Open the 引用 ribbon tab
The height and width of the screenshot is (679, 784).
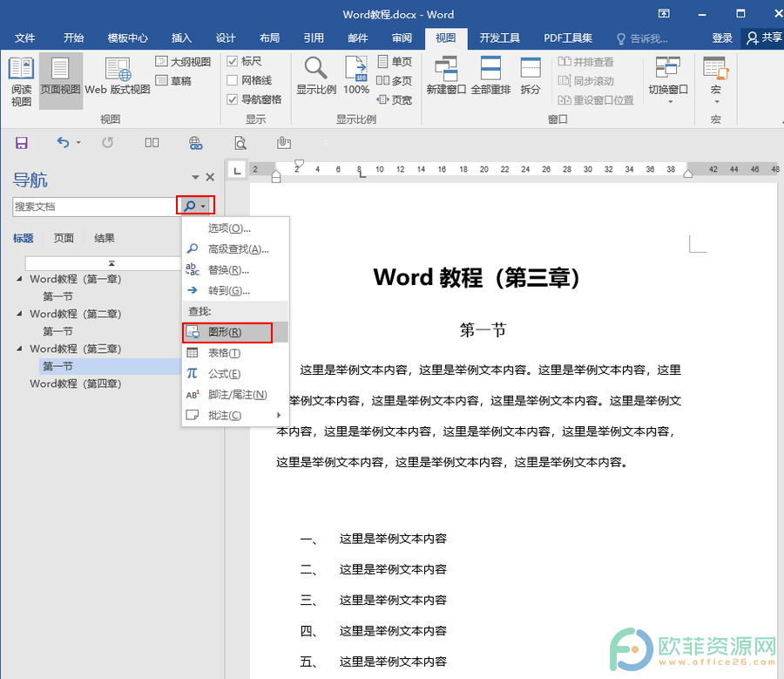[x=314, y=38]
